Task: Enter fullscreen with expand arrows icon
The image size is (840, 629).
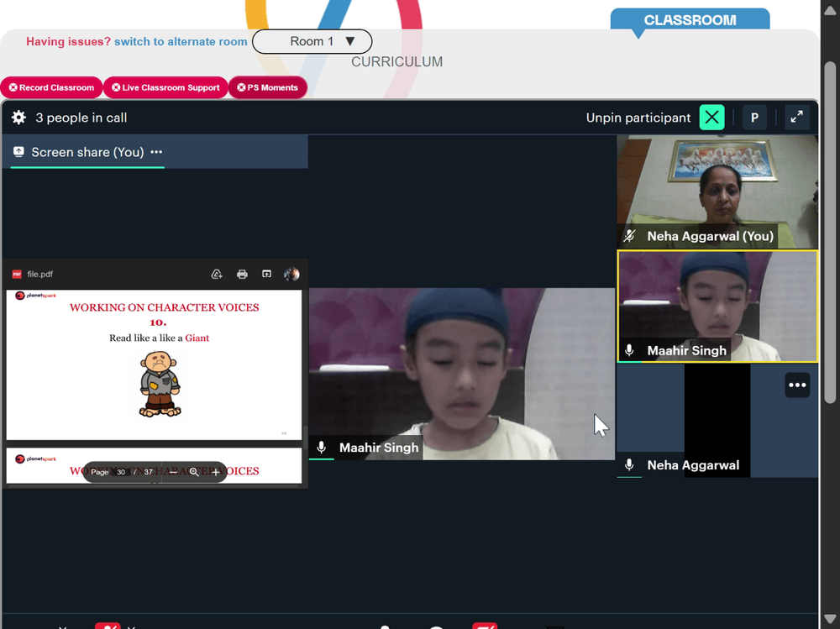Action: (x=796, y=117)
